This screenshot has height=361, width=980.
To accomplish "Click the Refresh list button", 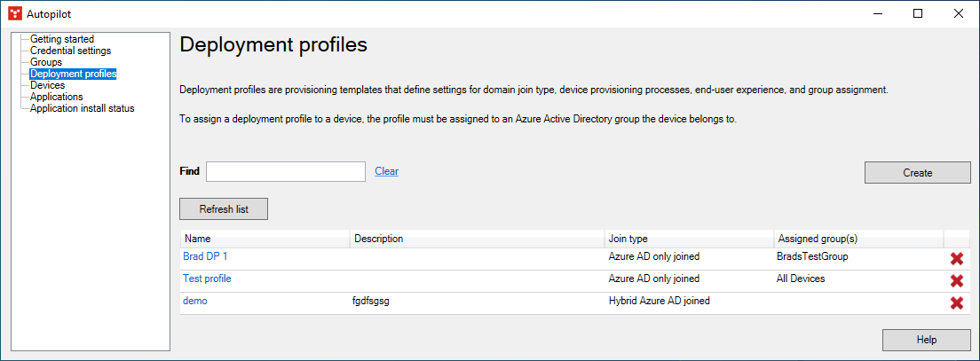I will point(224,209).
